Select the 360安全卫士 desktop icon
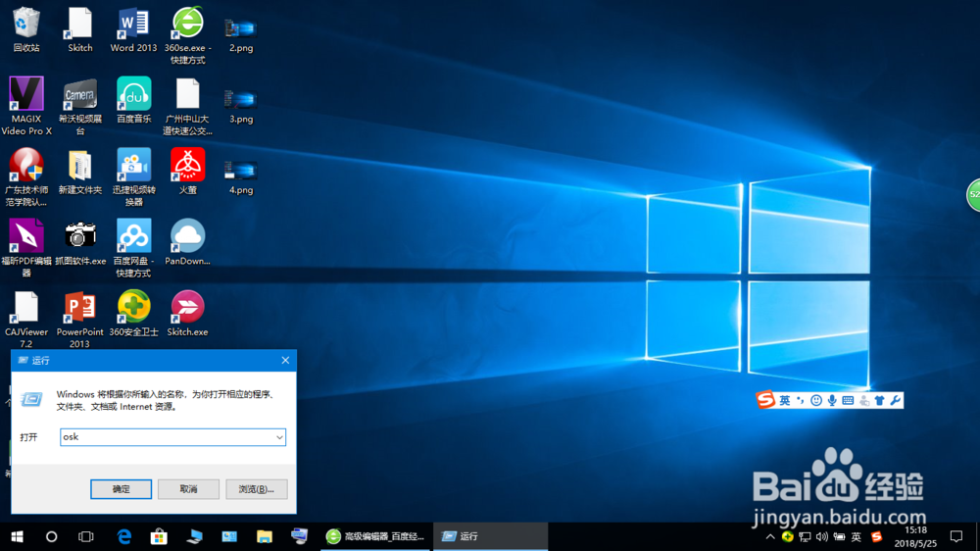Viewport: 980px width, 551px height. click(133, 308)
